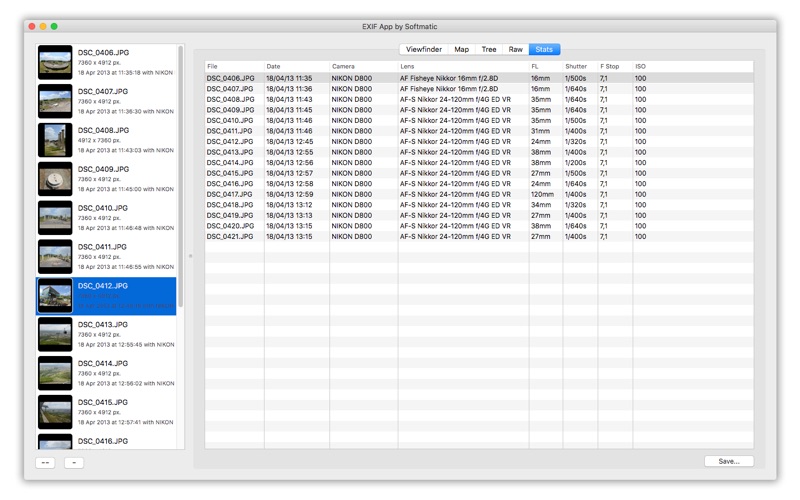This screenshot has width=800, height=500.
Task: Sort table by File column header
Action: point(234,66)
